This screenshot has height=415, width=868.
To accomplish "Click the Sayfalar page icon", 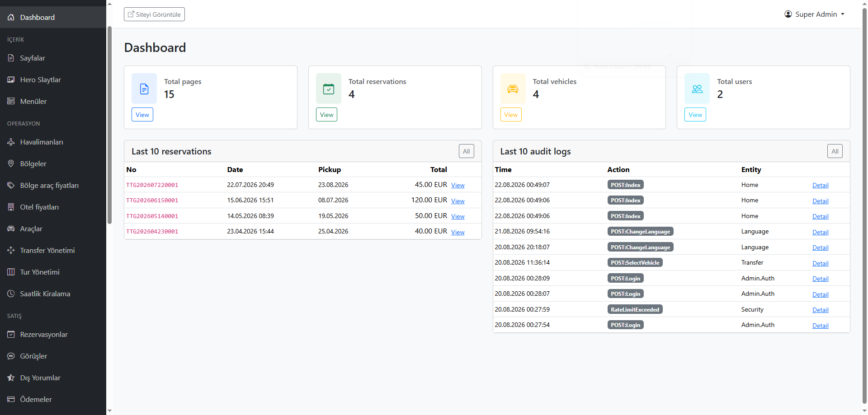I will tap(11, 58).
